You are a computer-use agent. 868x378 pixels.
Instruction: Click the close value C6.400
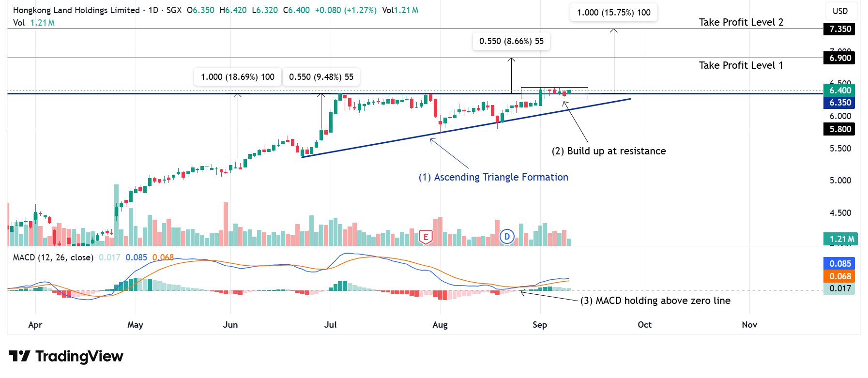pyautogui.click(x=296, y=10)
